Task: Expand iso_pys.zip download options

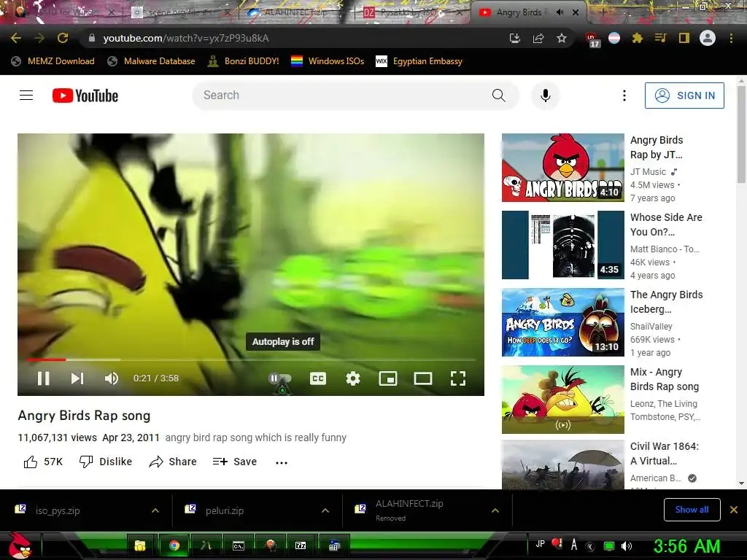Action: 155,510
